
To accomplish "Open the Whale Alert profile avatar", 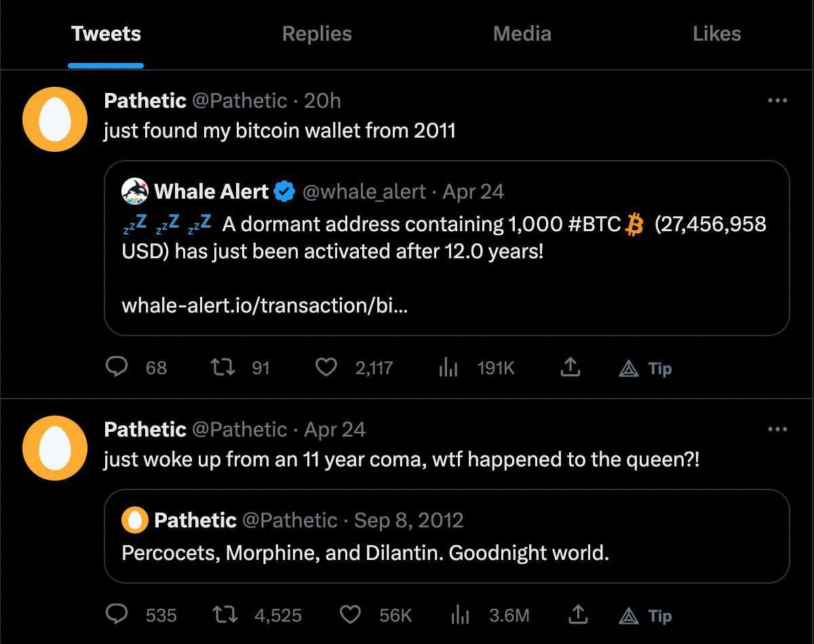I will (135, 192).
